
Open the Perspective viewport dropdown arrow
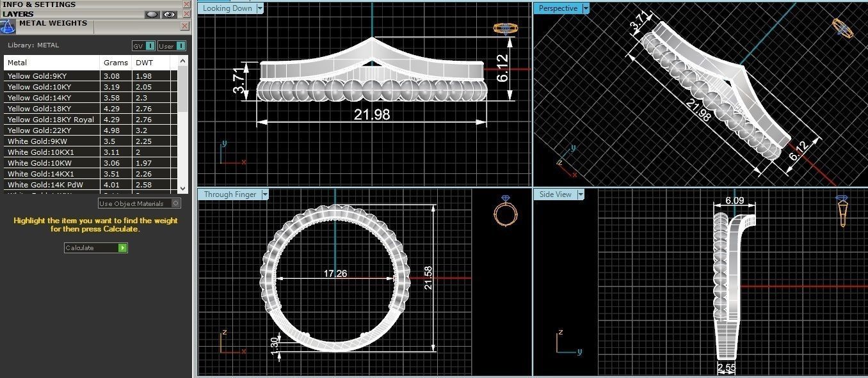[585, 8]
